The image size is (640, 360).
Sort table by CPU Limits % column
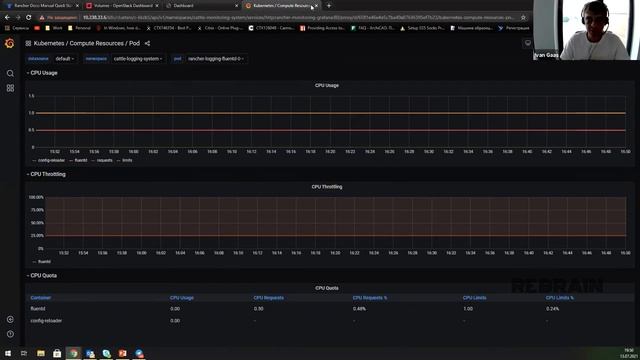(560, 298)
